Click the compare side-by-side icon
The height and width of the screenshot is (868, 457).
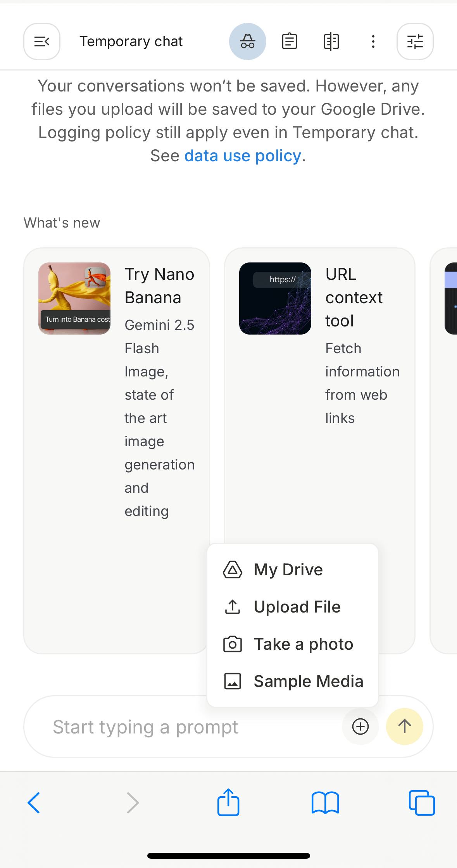click(331, 41)
